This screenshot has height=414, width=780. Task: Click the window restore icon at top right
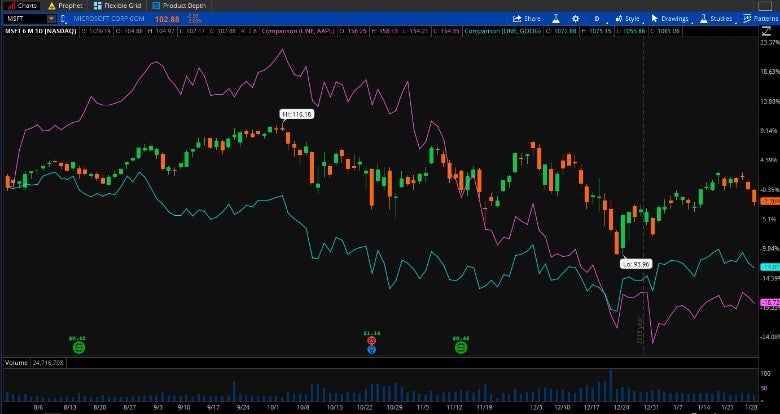[x=765, y=5]
